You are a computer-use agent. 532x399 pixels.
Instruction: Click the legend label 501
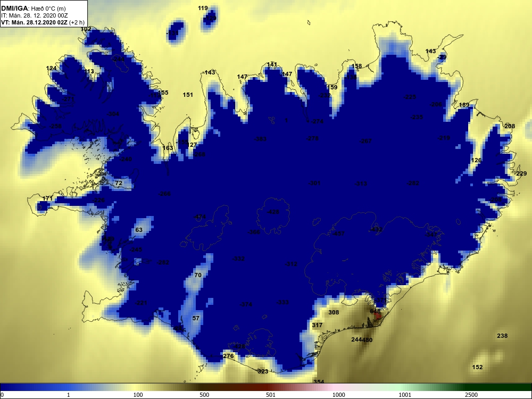click(x=271, y=395)
